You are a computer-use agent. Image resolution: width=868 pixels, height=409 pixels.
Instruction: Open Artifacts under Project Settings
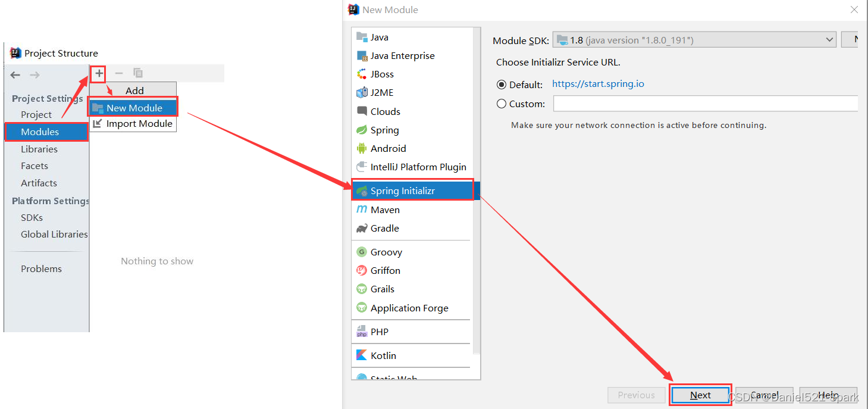(39, 183)
